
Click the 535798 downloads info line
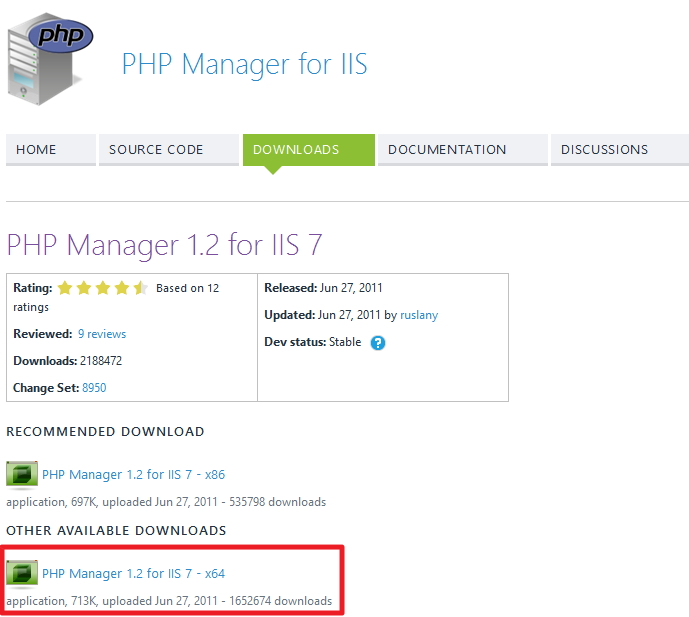pos(166,502)
